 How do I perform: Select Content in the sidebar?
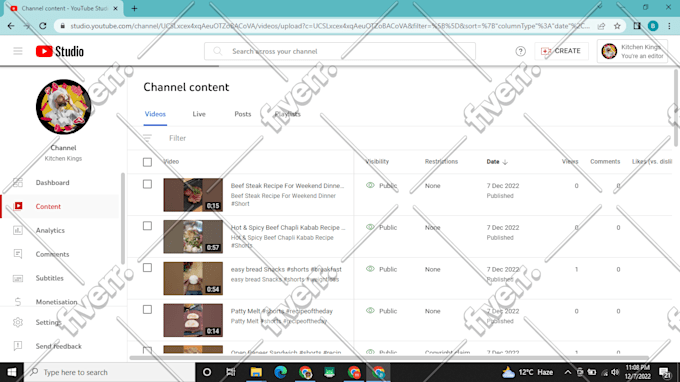(48, 206)
